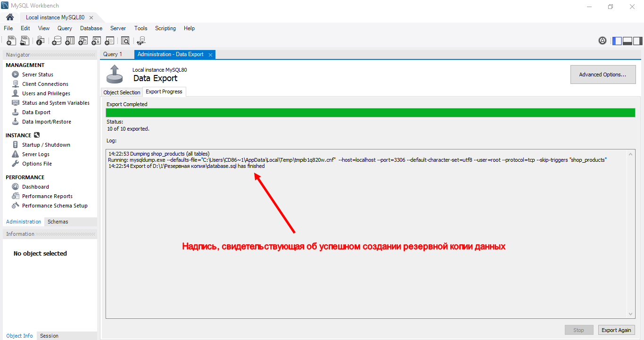This screenshot has width=644, height=340.
Task: Click the 'No object selected' information text
Action: [40, 254]
